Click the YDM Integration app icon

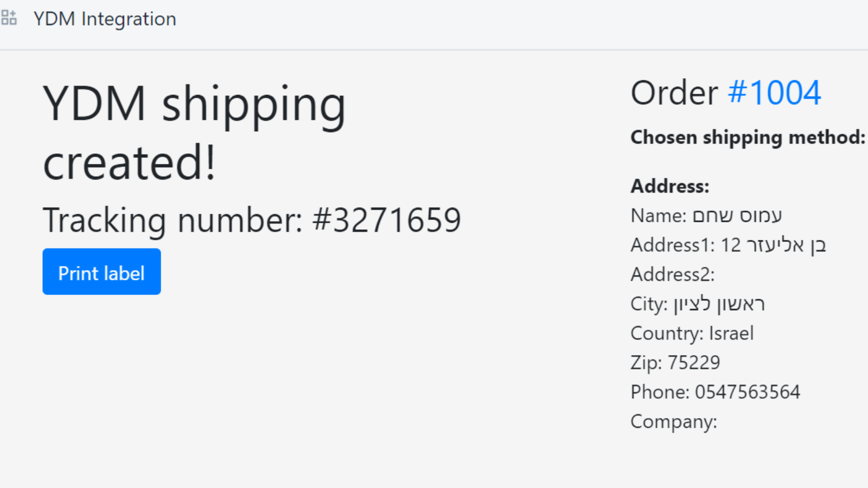point(9,18)
